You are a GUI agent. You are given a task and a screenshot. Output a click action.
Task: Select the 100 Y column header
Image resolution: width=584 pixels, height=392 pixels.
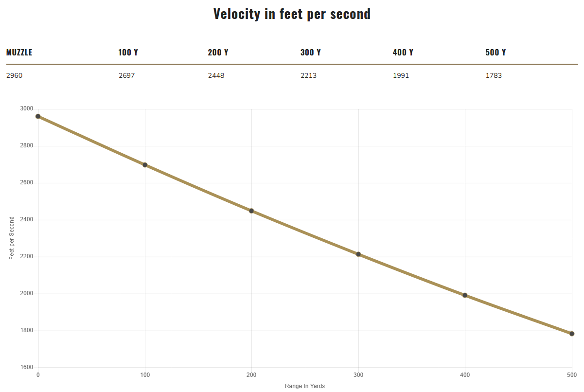tap(128, 53)
